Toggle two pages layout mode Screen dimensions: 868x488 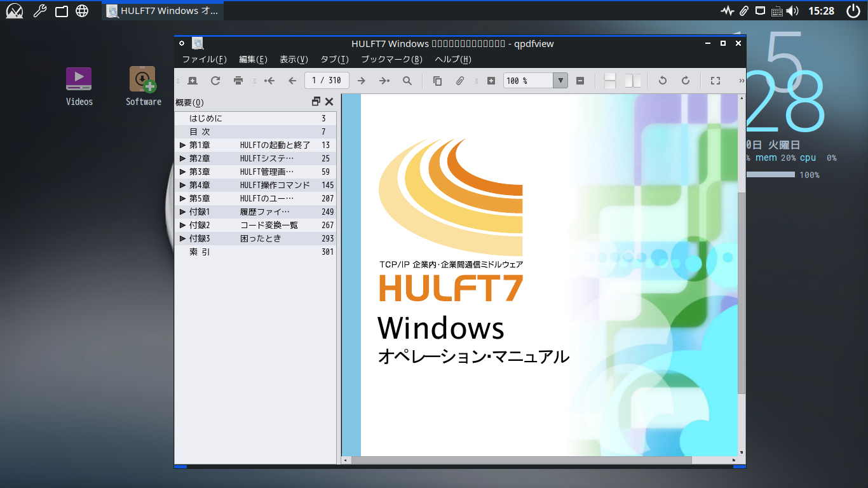(x=633, y=81)
